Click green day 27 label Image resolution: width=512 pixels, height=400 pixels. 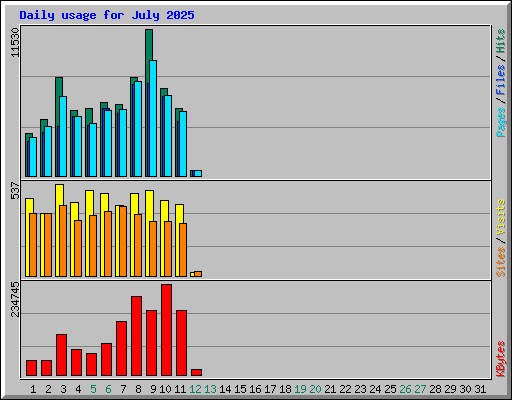(x=420, y=389)
